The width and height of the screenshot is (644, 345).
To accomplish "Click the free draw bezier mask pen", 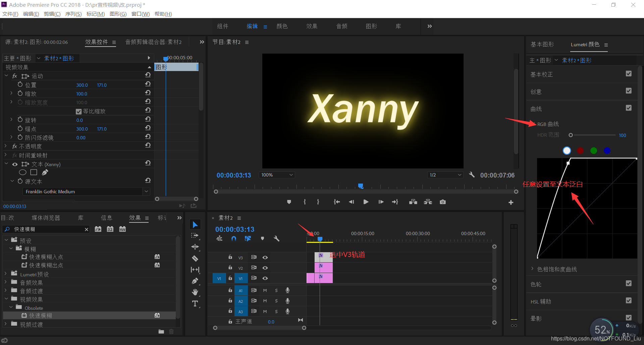I will [x=45, y=172].
